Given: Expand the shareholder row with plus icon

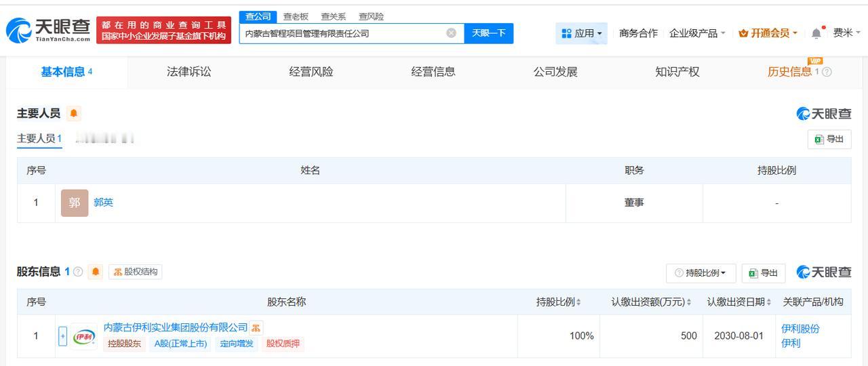Looking at the screenshot, I should (62, 336).
